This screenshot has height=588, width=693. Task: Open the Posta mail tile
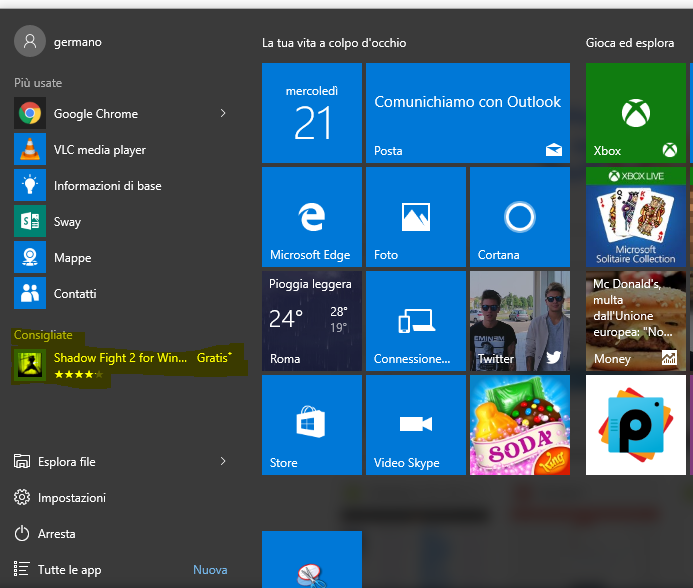468,113
